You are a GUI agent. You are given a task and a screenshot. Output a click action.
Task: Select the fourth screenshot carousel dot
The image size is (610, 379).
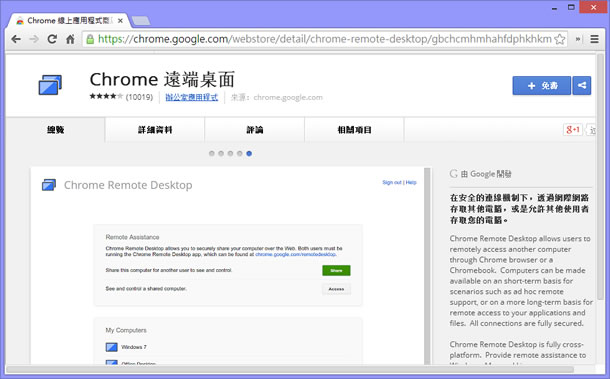(240, 153)
